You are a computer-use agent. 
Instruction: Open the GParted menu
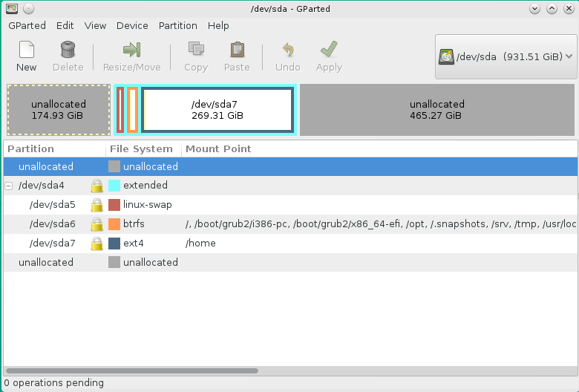coord(27,25)
